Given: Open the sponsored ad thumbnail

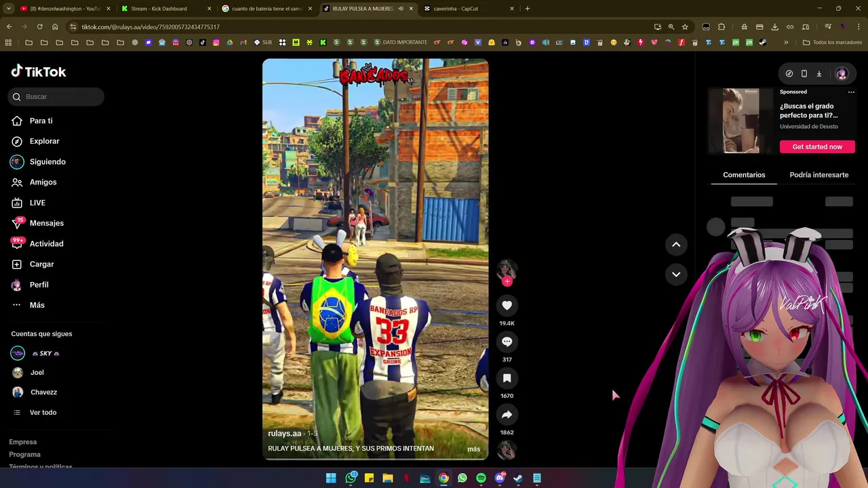Looking at the screenshot, I should (x=741, y=121).
